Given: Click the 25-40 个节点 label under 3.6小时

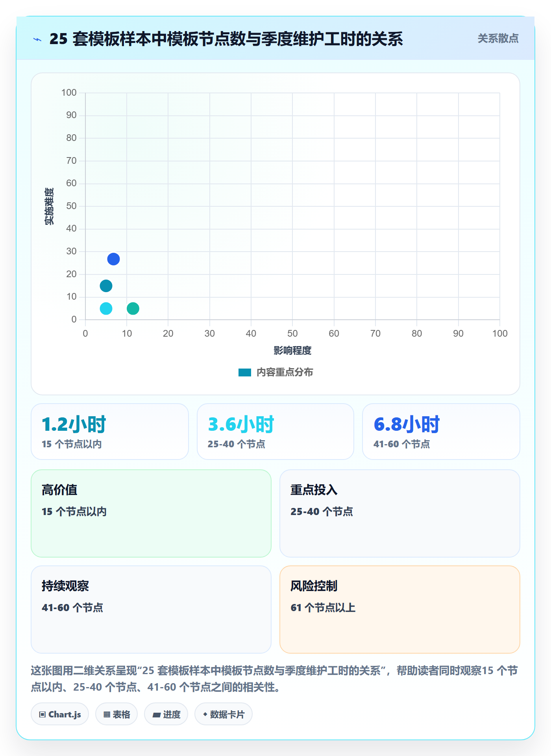Looking at the screenshot, I should [236, 444].
